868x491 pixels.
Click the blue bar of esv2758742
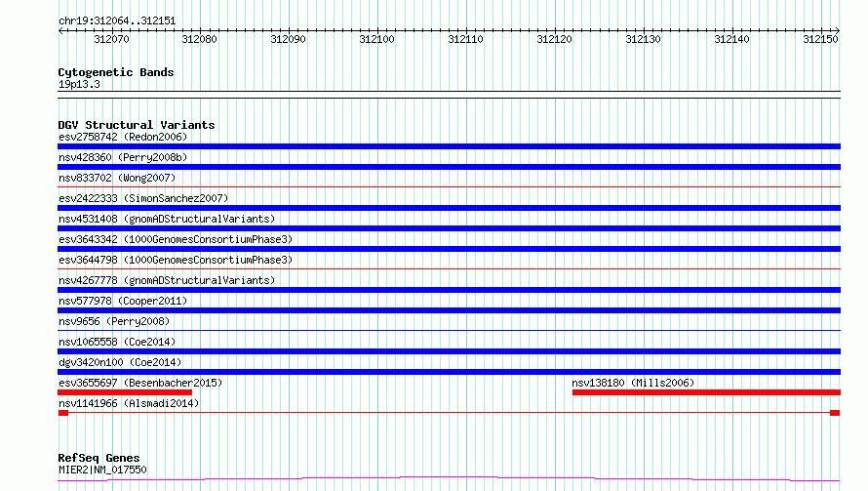449,146
